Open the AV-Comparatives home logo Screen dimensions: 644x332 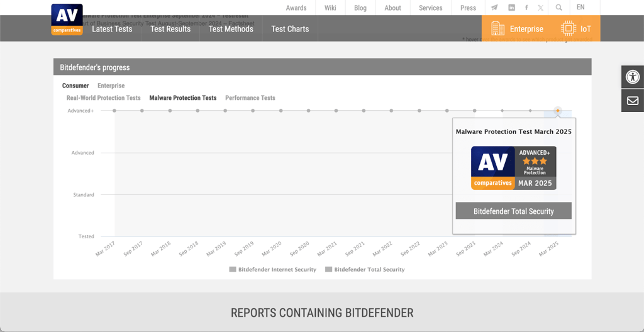(x=67, y=19)
